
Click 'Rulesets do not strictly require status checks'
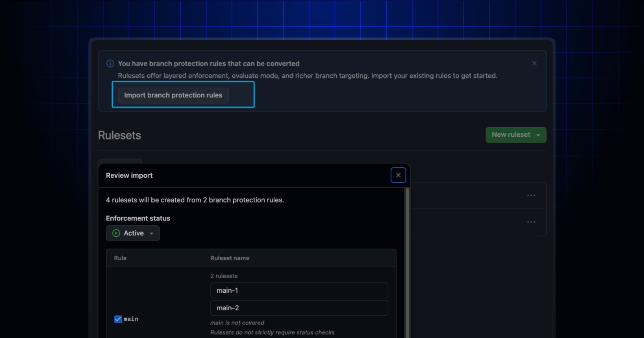click(x=272, y=332)
